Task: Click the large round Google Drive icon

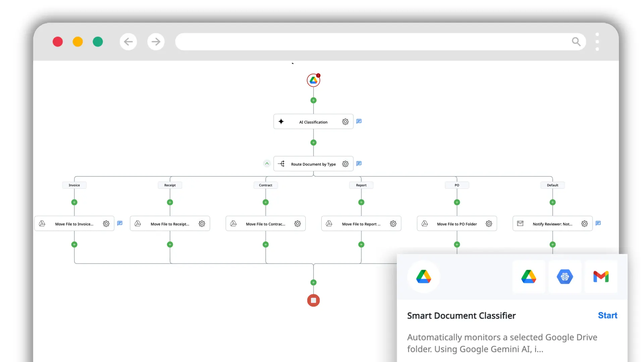Action: (424, 277)
